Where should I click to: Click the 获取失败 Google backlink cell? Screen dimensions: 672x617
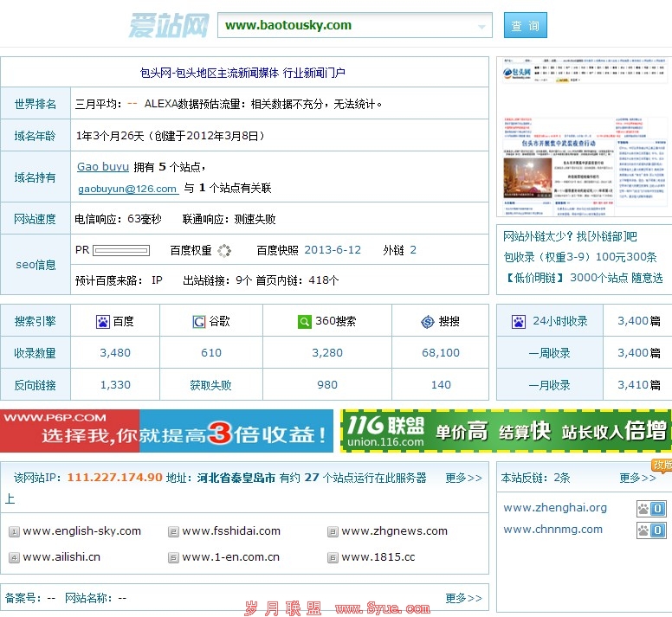[210, 385]
